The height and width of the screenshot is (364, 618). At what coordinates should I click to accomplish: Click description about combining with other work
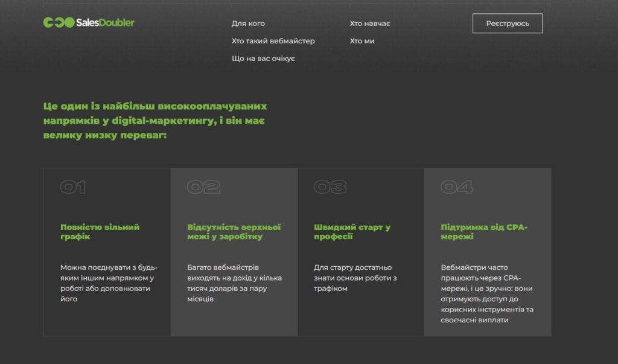[x=109, y=283]
